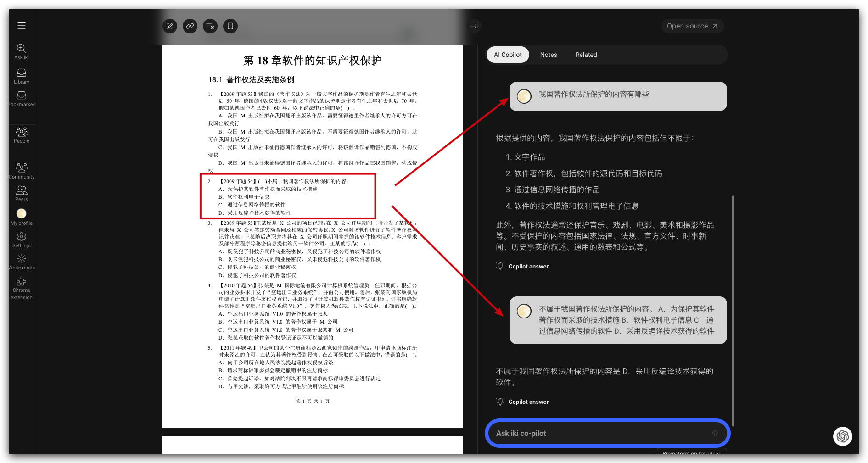The width and height of the screenshot is (868, 463).
Task: Select the AI Copilot tab
Action: 508,55
